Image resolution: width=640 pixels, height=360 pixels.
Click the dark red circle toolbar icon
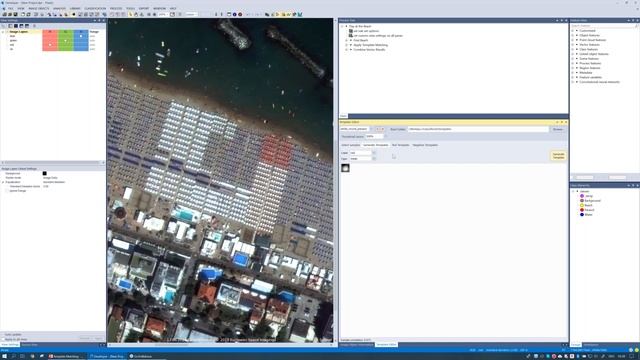[240, 14]
